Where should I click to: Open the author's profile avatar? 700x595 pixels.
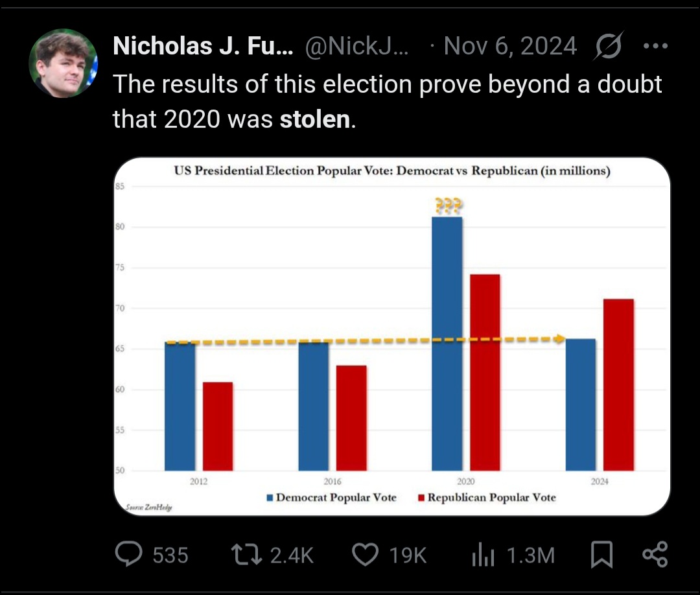[x=63, y=63]
